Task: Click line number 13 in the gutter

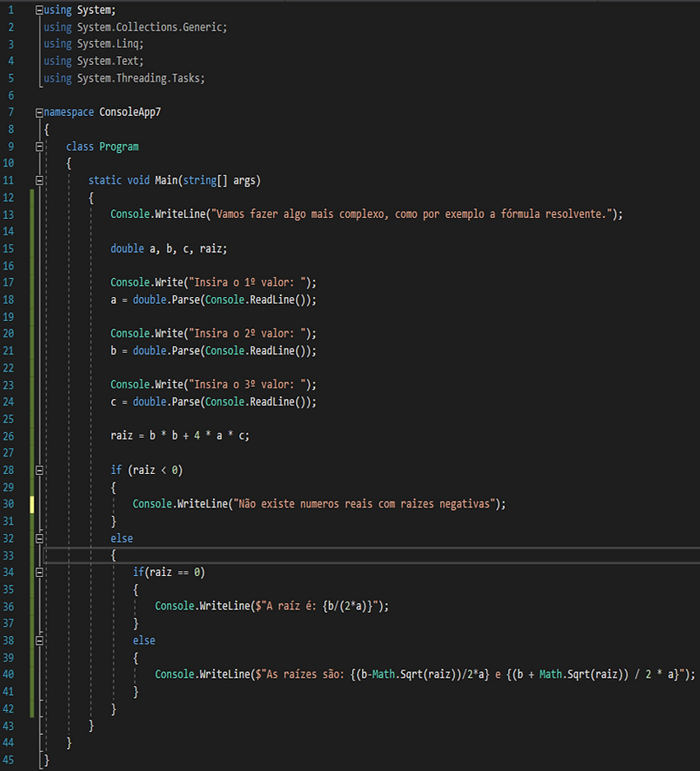Action: pyautogui.click(x=8, y=215)
